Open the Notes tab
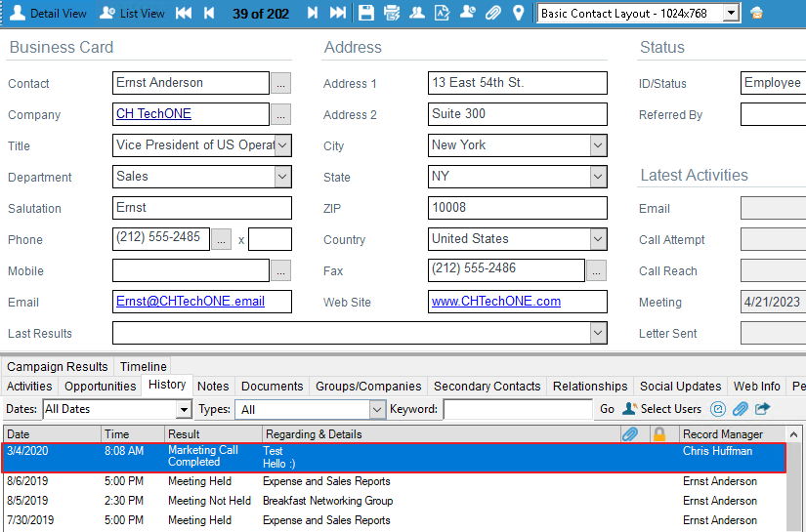 (213, 387)
